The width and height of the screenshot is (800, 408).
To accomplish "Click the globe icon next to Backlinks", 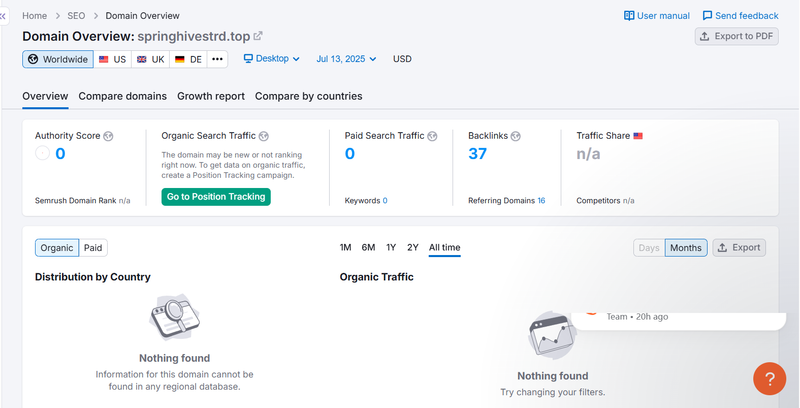I will click(515, 136).
